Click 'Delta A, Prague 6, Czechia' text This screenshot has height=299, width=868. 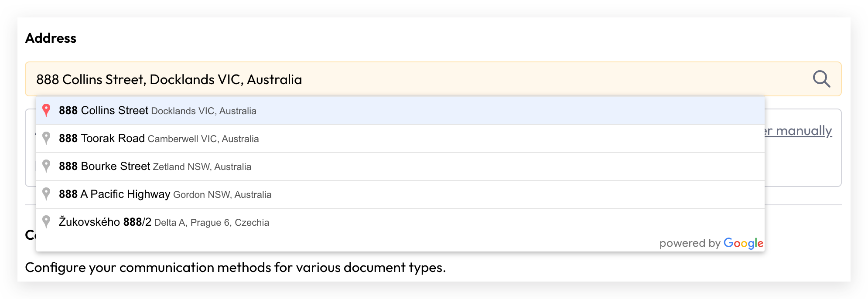(212, 223)
